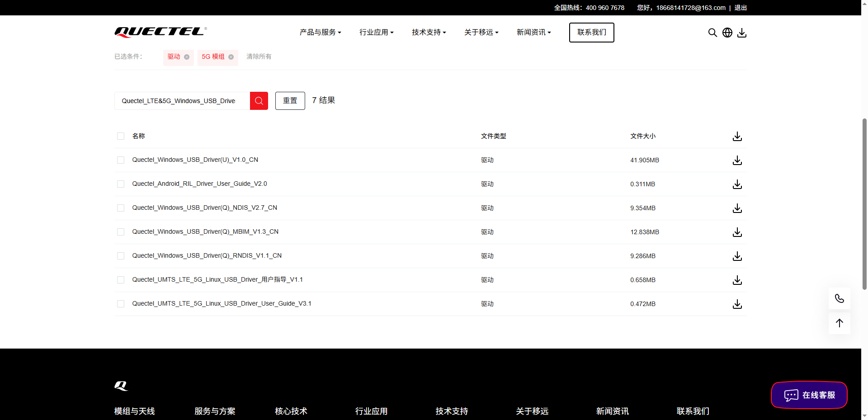Check the Windows_USB_Driver(U)_V1.0_CN row checkbox

(x=121, y=160)
